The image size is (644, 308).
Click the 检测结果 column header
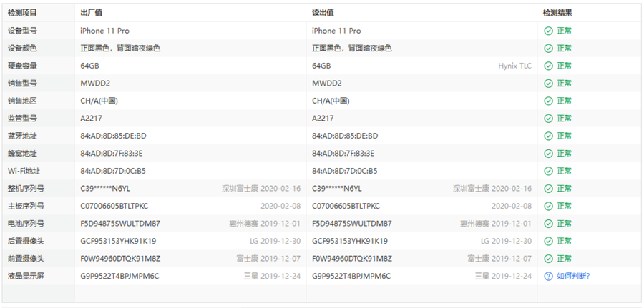click(557, 13)
